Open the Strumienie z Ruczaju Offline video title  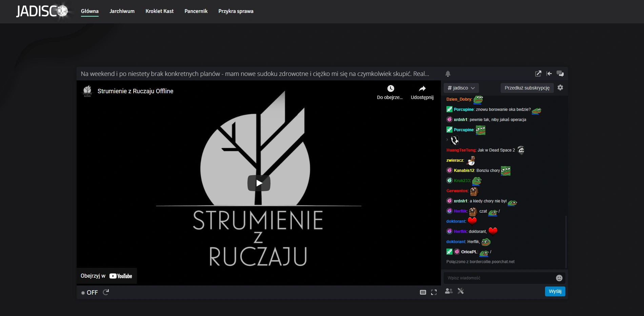135,91
